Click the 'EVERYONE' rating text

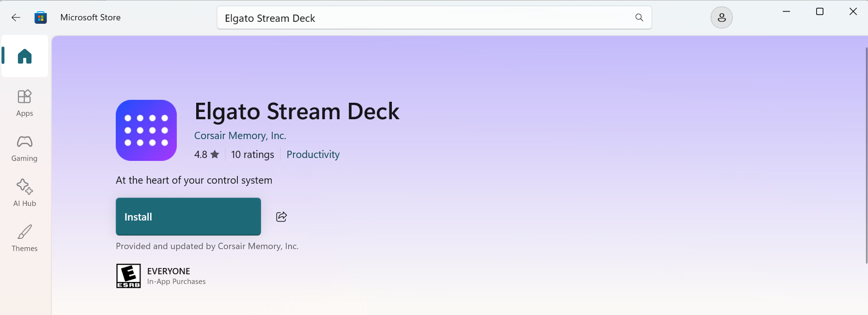(x=169, y=271)
